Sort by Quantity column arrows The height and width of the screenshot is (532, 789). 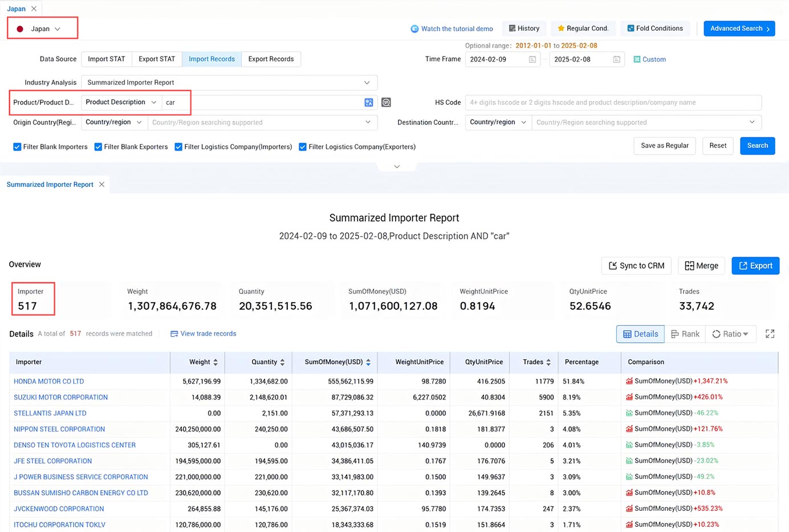pos(282,362)
